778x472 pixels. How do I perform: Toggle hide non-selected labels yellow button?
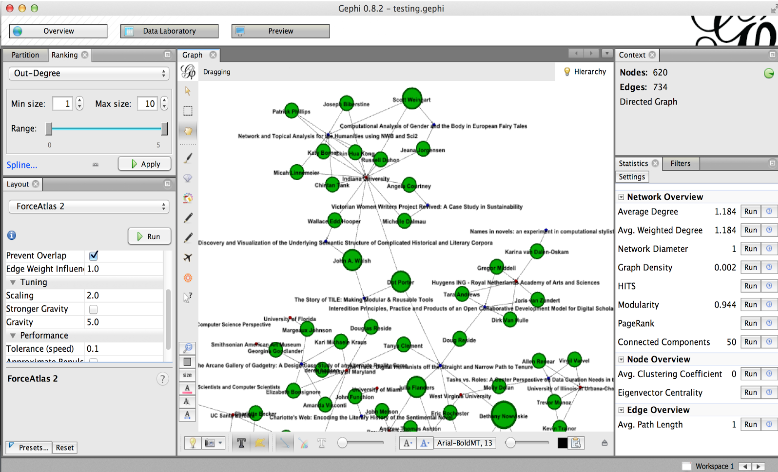(x=259, y=443)
